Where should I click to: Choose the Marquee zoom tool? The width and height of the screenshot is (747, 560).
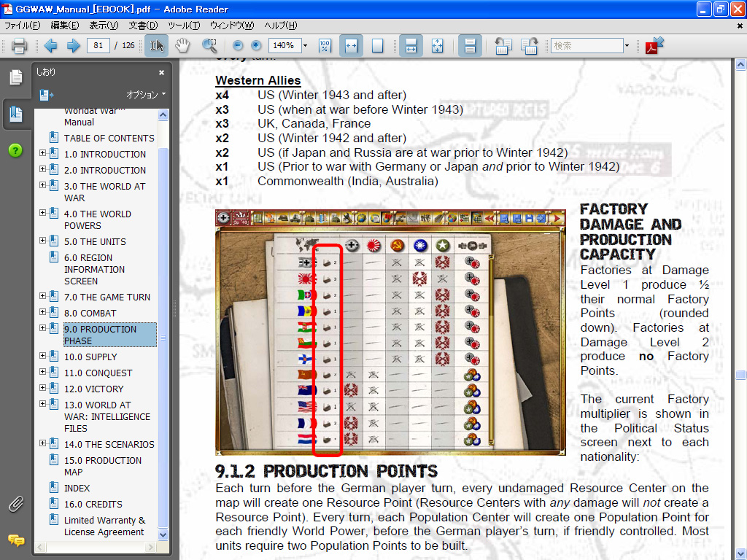pos(209,46)
